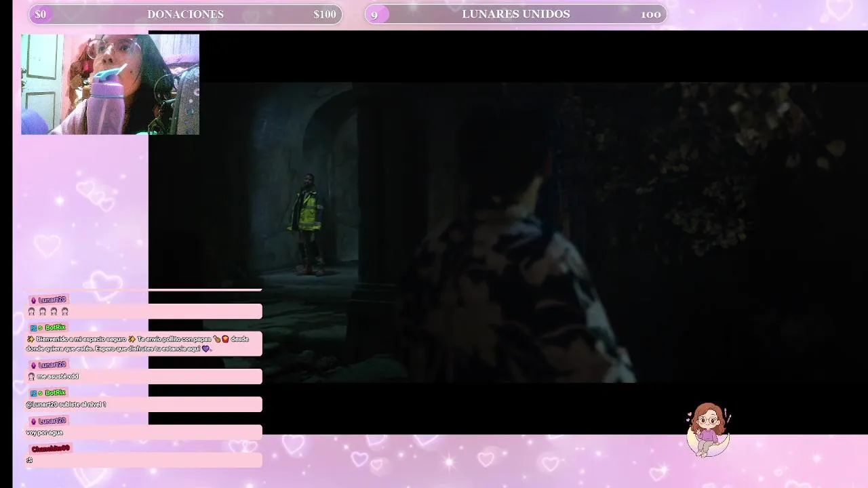Click the chicken leg emoji in the welcome message
Screen dimensions: 868x488
pyautogui.click(x=216, y=340)
